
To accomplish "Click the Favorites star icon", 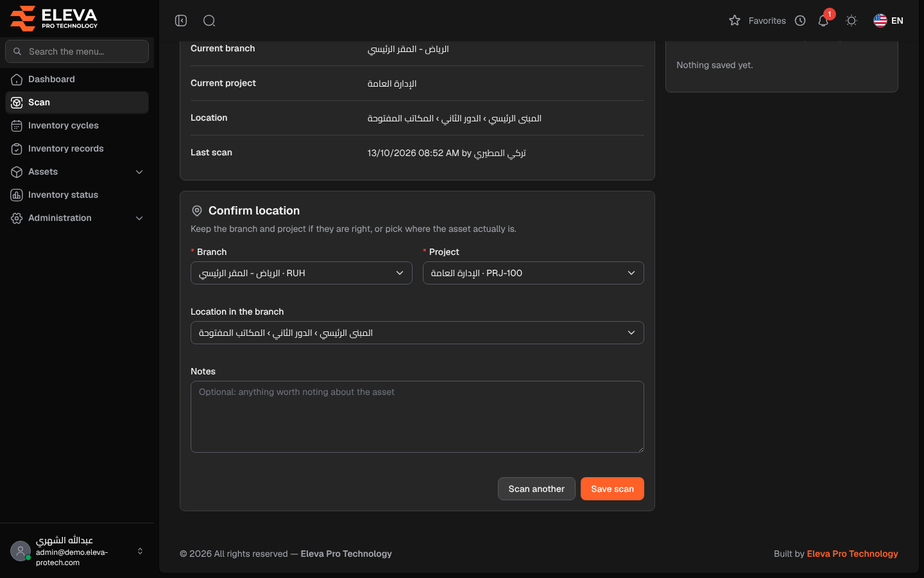I will [x=735, y=21].
